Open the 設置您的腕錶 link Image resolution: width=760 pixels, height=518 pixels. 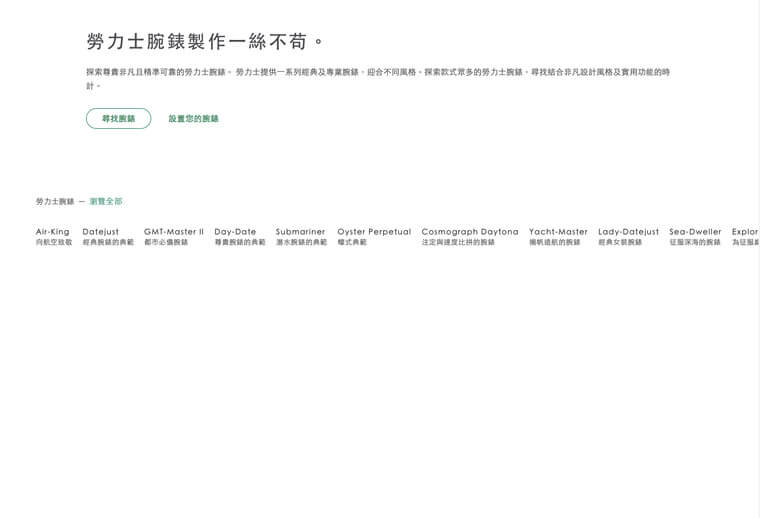tap(193, 119)
